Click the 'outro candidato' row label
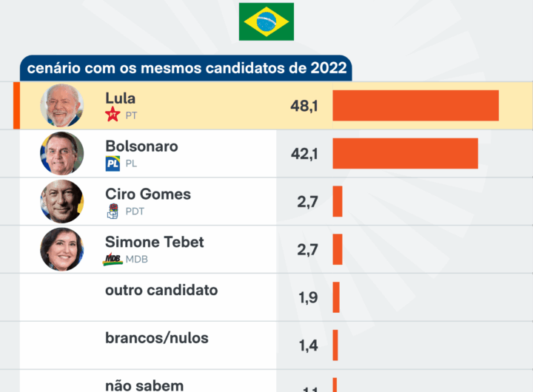533x392 pixels. 161,290
